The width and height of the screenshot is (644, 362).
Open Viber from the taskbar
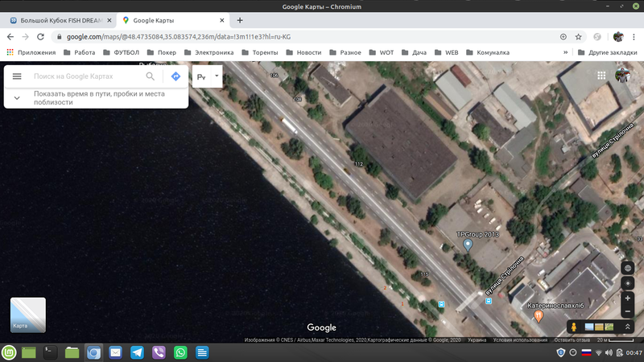[159, 352]
